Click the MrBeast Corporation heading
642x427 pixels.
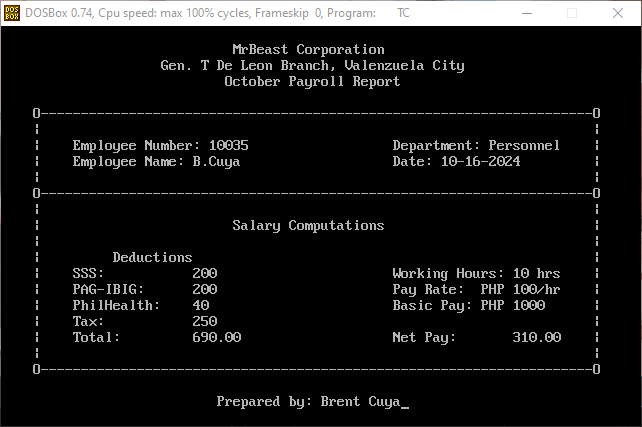308,49
